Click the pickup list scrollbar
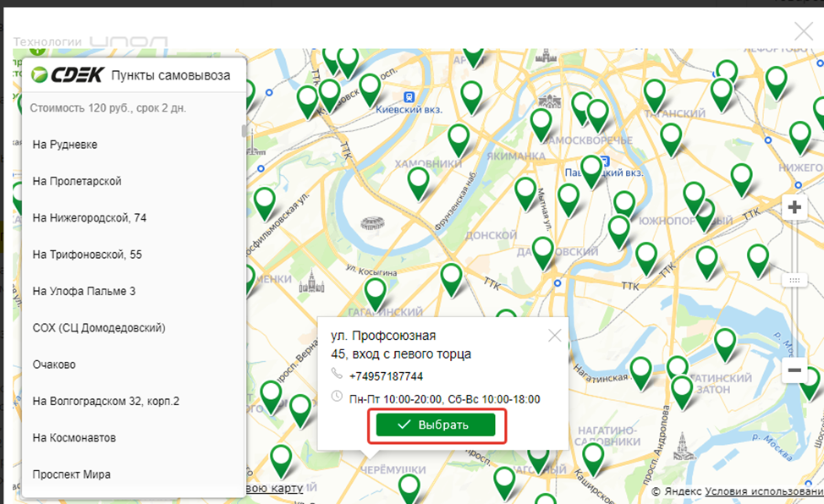This screenshot has width=824, height=504. 244,131
